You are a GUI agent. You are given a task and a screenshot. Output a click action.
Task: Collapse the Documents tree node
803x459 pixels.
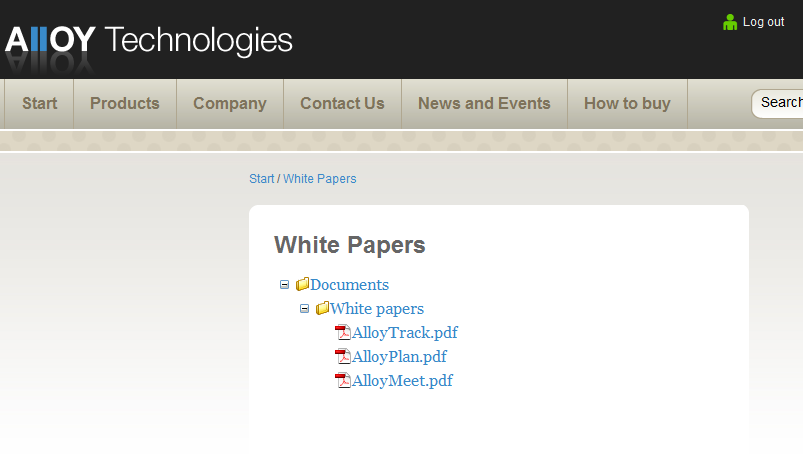285,284
